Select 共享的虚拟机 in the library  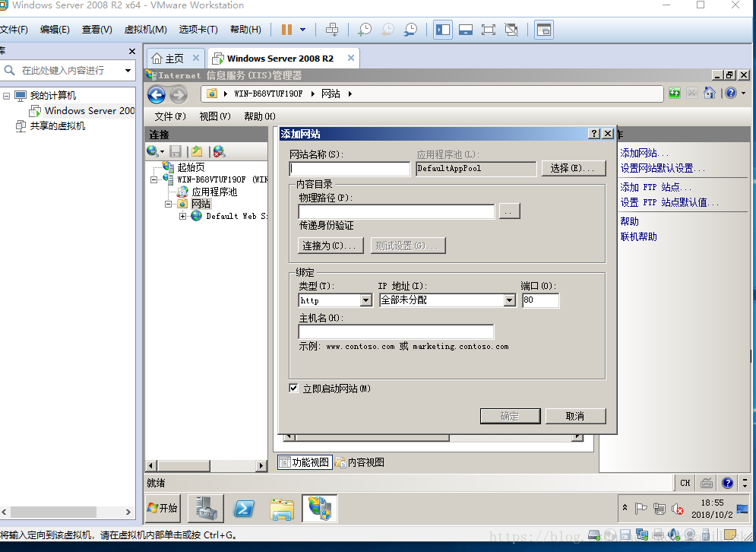tap(58, 126)
